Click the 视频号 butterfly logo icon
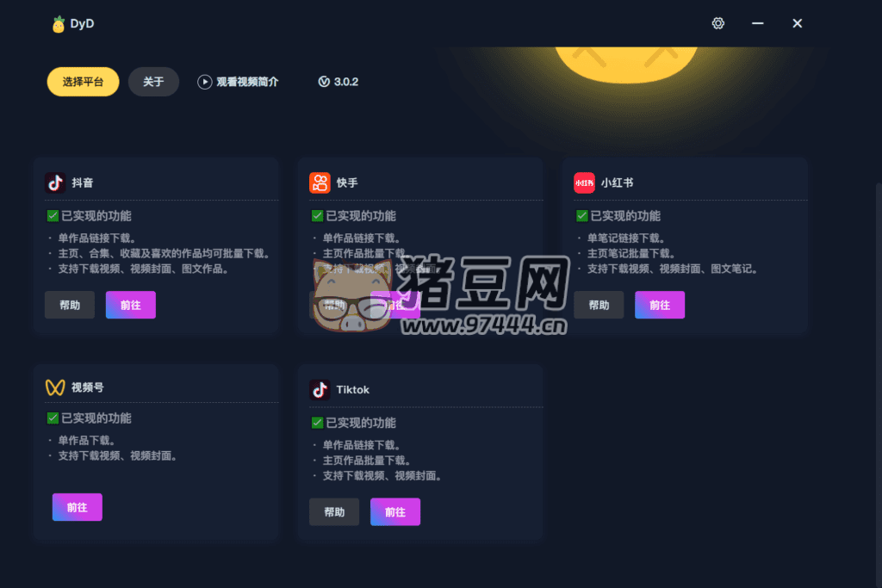The width and height of the screenshot is (882, 588). (x=55, y=387)
